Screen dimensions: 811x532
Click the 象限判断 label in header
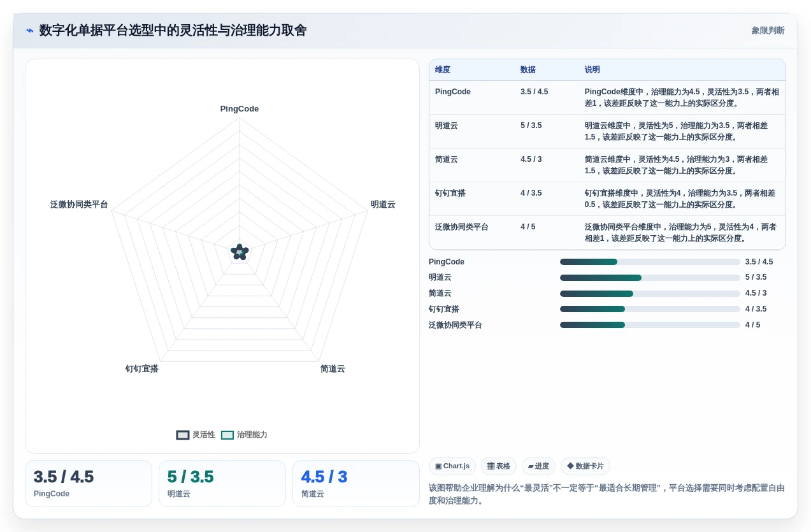[x=768, y=31]
